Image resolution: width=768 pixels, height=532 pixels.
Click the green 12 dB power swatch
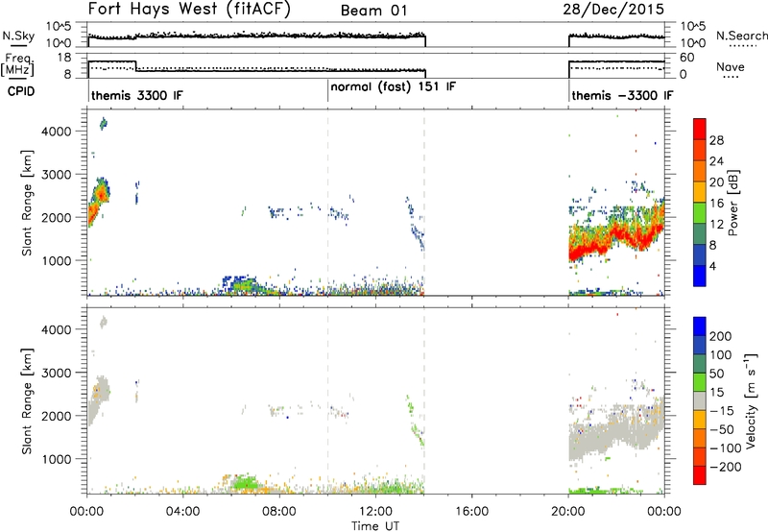[700, 213]
